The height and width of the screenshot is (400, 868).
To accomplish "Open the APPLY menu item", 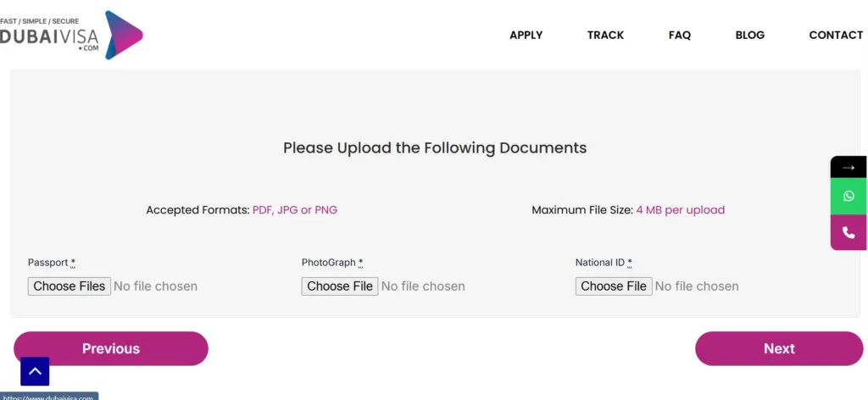I will (526, 36).
